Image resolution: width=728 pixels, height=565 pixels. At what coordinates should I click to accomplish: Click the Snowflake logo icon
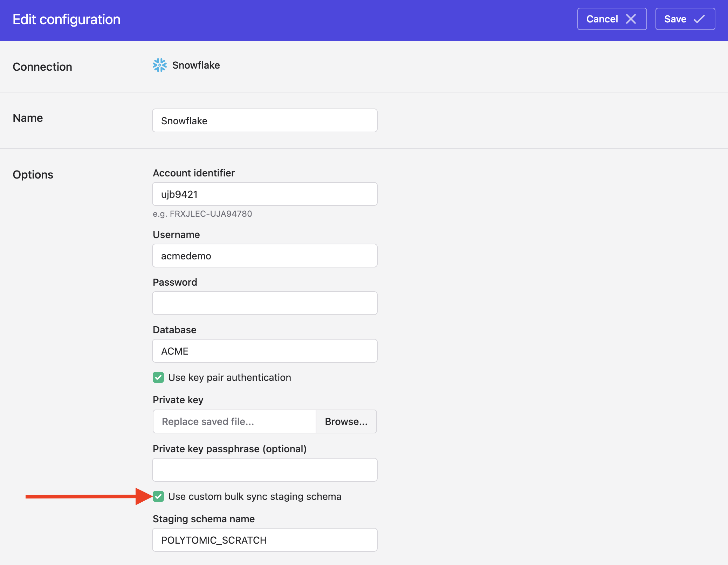point(160,65)
